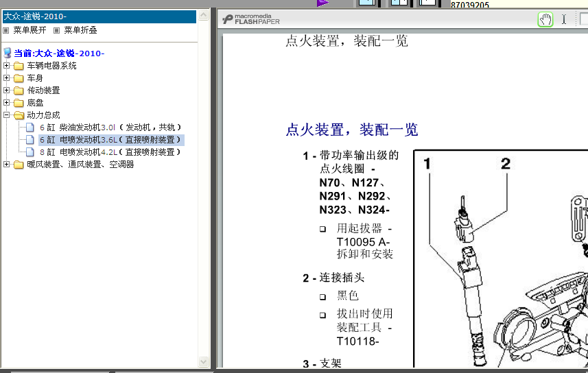The image size is (588, 373).
Task: Expand the 传动装置 tree node
Action: pos(6,91)
